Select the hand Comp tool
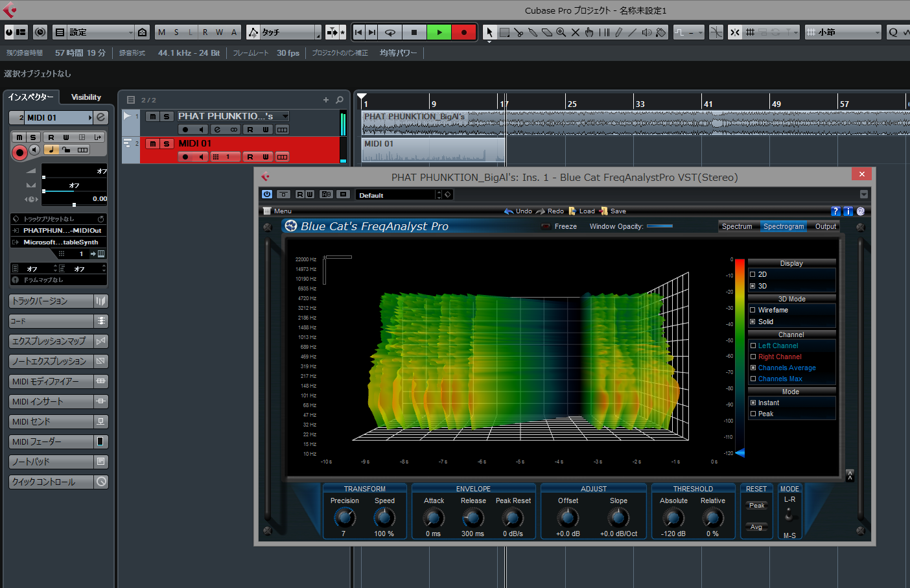Image resolution: width=910 pixels, height=588 pixels. (x=590, y=32)
